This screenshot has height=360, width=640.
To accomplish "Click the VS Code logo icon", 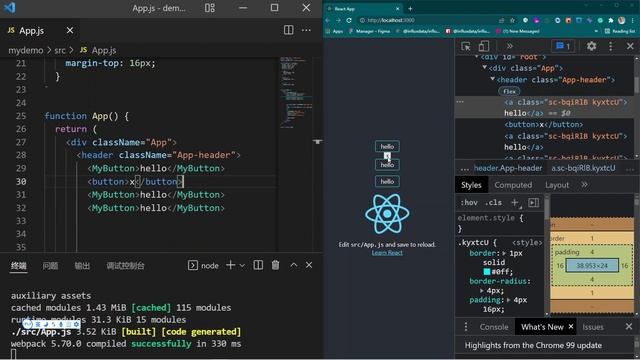I will point(9,8).
